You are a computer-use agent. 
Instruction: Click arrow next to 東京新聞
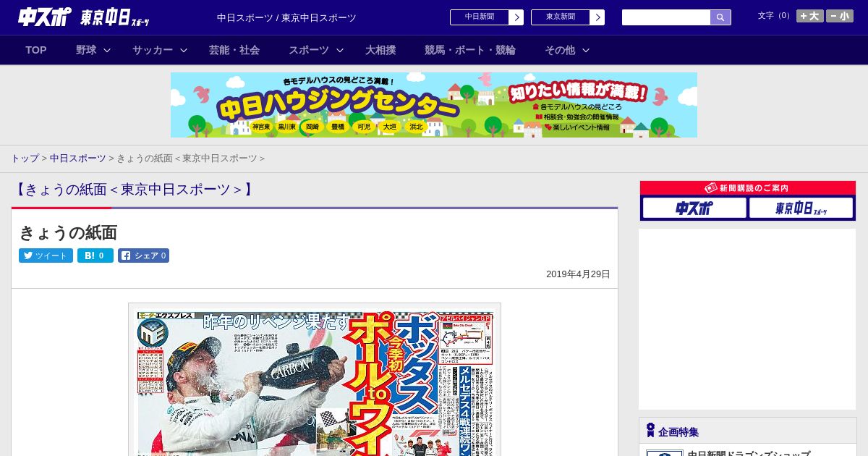[x=597, y=17]
